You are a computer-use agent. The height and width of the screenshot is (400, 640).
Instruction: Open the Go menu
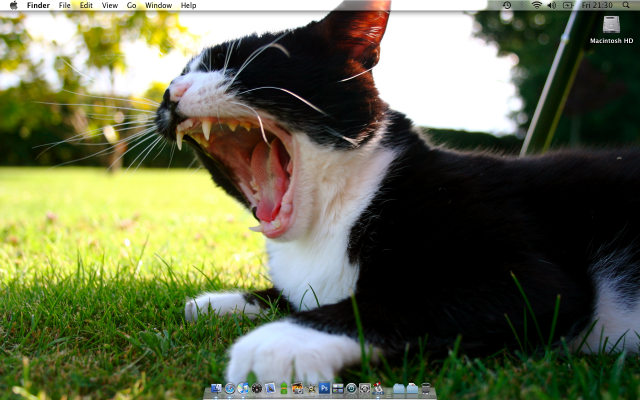click(x=131, y=5)
